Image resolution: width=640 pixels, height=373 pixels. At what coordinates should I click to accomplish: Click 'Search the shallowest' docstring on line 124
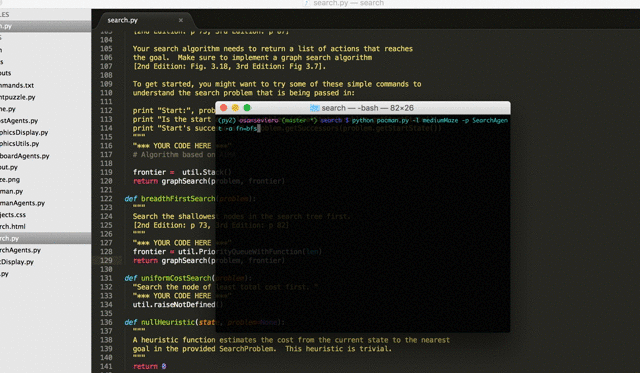click(174, 216)
